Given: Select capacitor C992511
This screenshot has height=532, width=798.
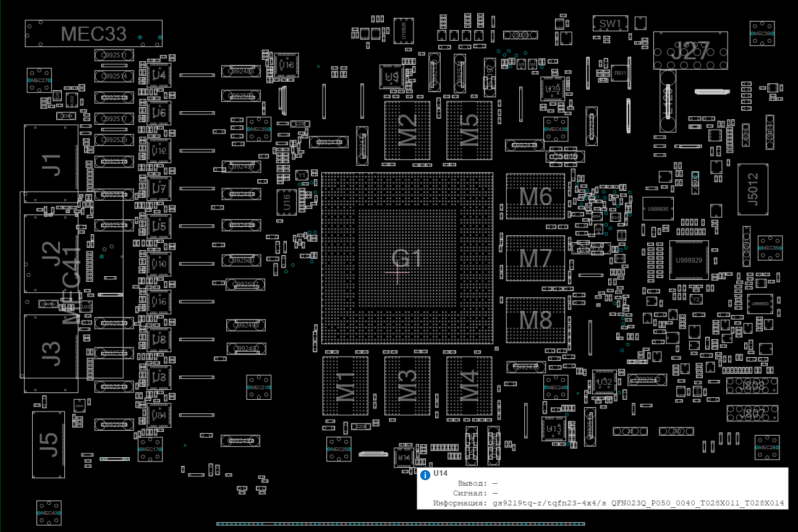Looking at the screenshot, I should click(114, 56).
